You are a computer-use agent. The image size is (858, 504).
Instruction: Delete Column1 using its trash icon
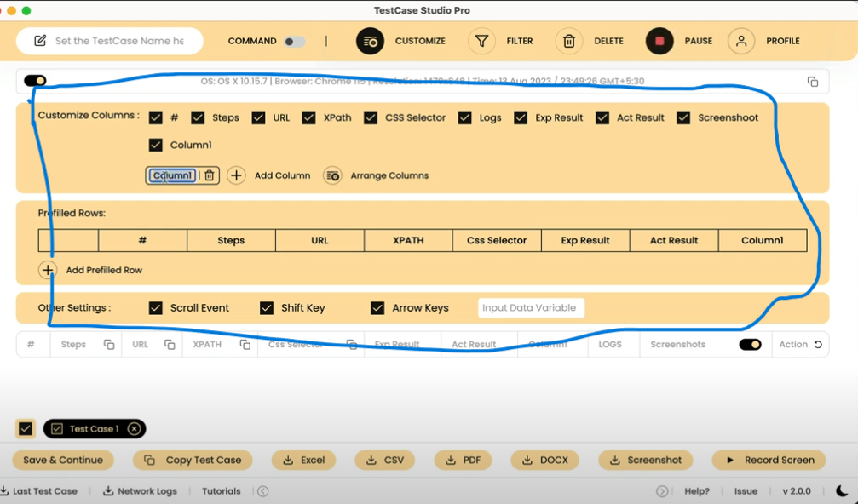(x=207, y=175)
